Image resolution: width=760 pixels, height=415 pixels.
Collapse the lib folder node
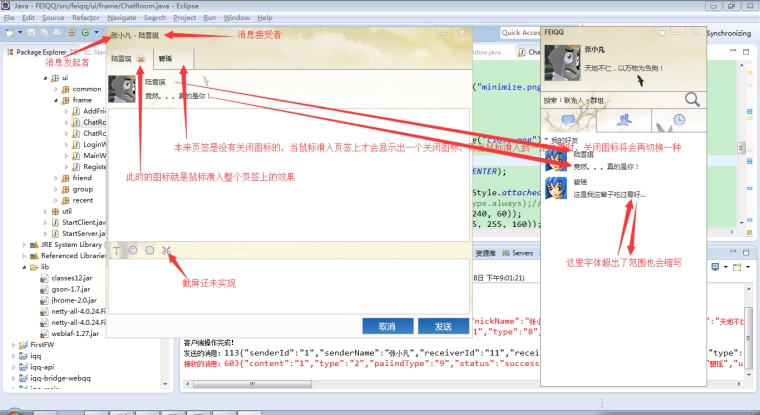[24, 267]
